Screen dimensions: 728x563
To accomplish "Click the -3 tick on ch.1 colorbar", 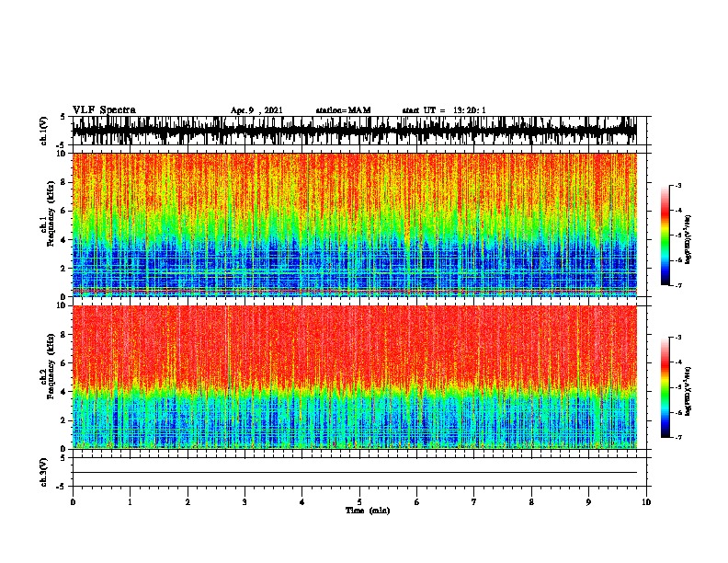I will (677, 185).
